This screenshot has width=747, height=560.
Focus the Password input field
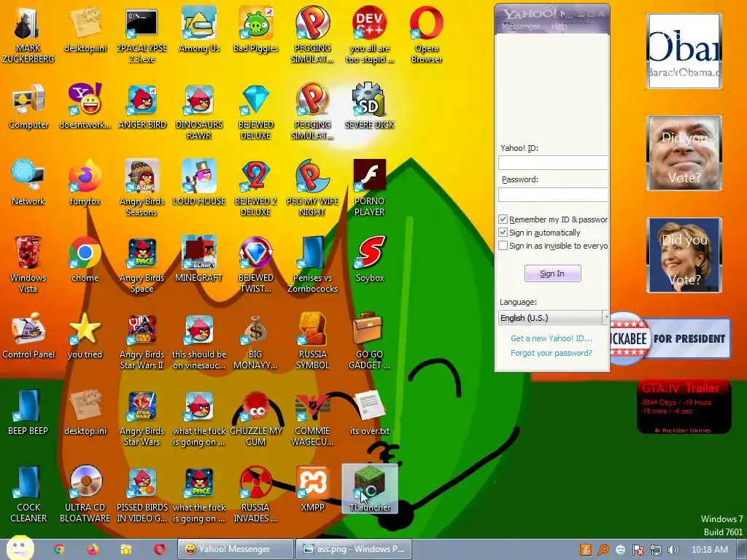[553, 194]
